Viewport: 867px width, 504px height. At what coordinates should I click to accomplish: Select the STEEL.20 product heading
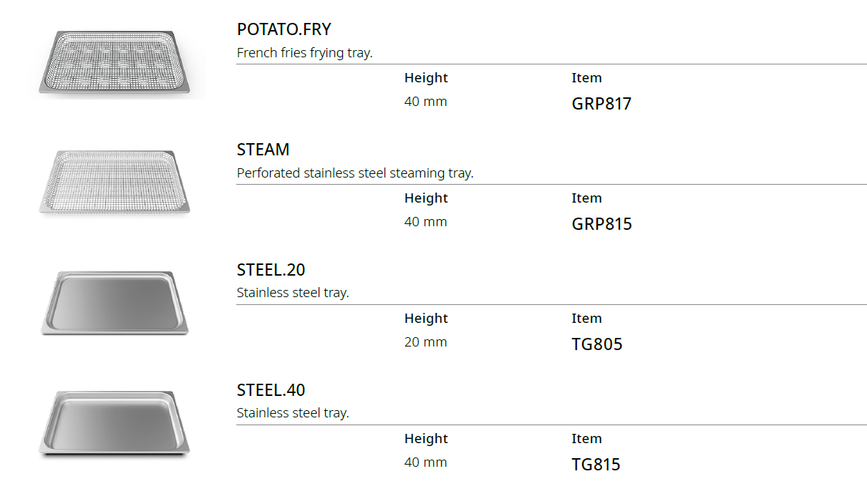[271, 270]
